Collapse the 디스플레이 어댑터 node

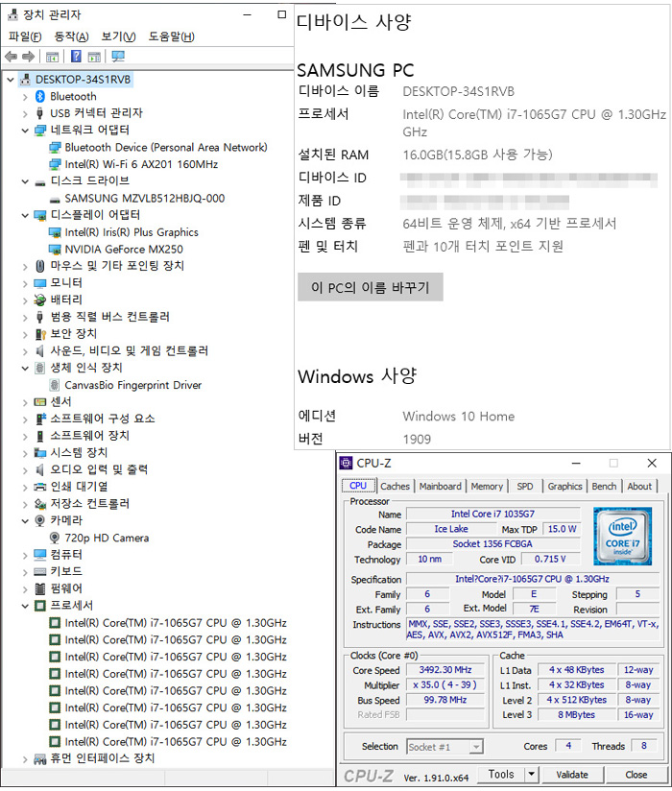tap(25, 215)
